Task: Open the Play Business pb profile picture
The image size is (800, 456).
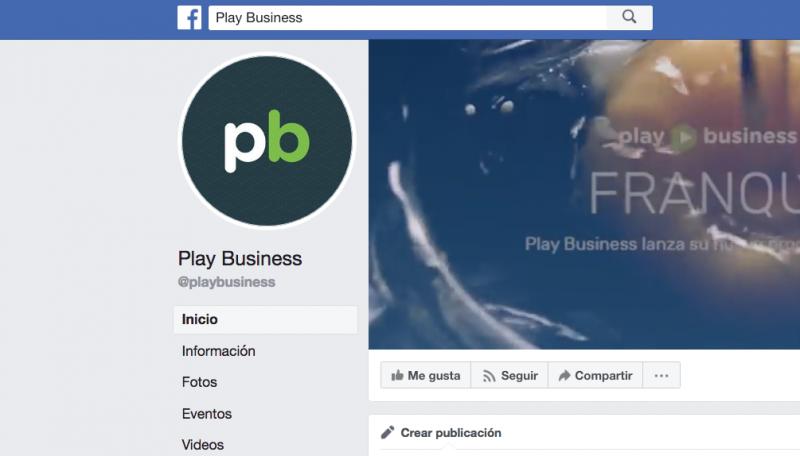Action: pos(267,141)
